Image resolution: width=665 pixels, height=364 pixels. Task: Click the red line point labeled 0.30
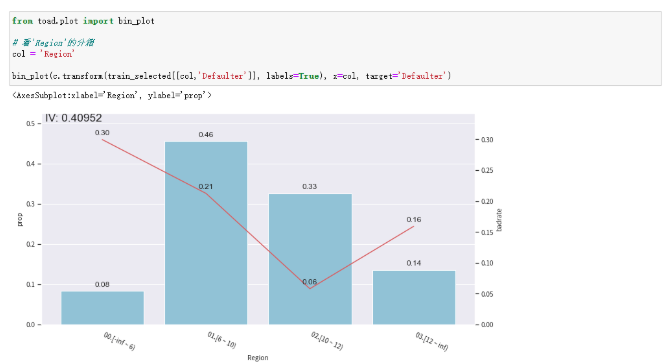pos(102,140)
